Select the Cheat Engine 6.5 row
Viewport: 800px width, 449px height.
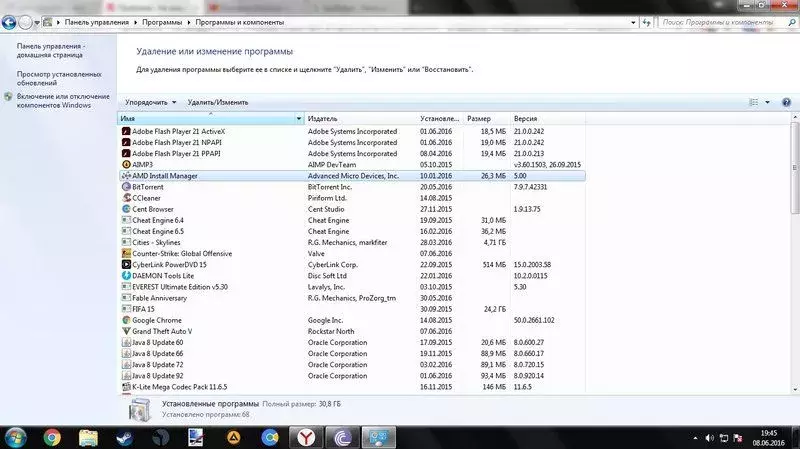pyautogui.click(x=352, y=231)
